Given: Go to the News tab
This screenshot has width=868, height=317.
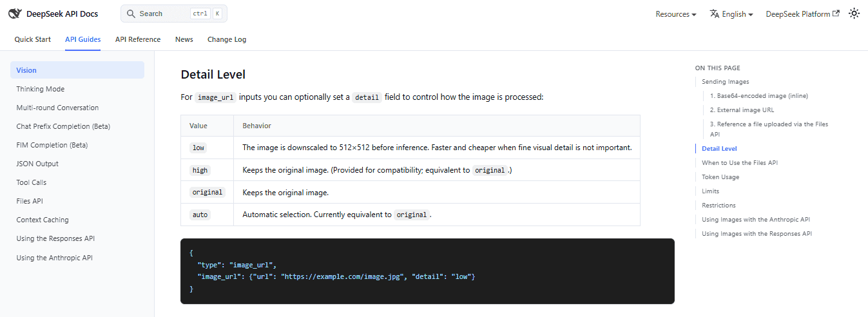Looking at the screenshot, I should (184, 39).
